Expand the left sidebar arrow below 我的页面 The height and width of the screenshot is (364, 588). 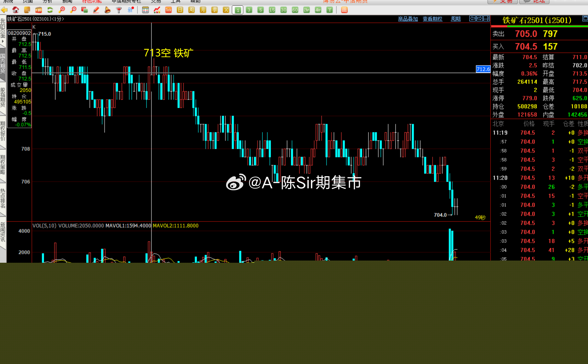(3, 41)
